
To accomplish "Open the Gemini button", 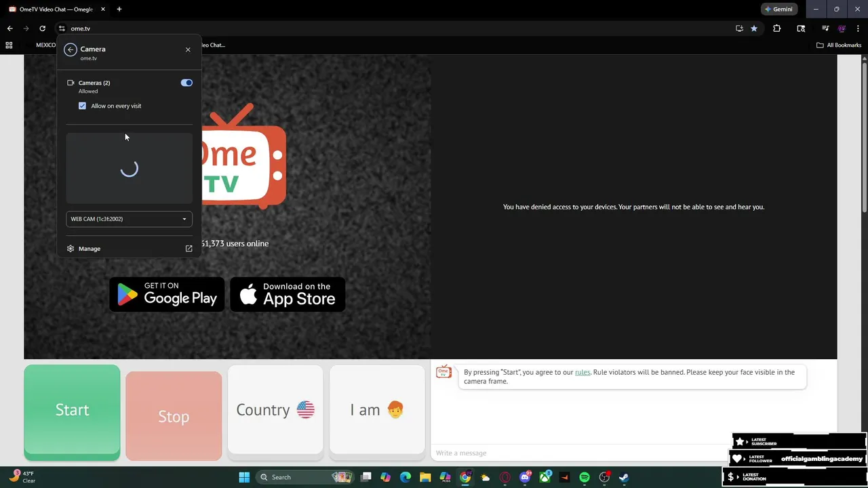I will [778, 9].
